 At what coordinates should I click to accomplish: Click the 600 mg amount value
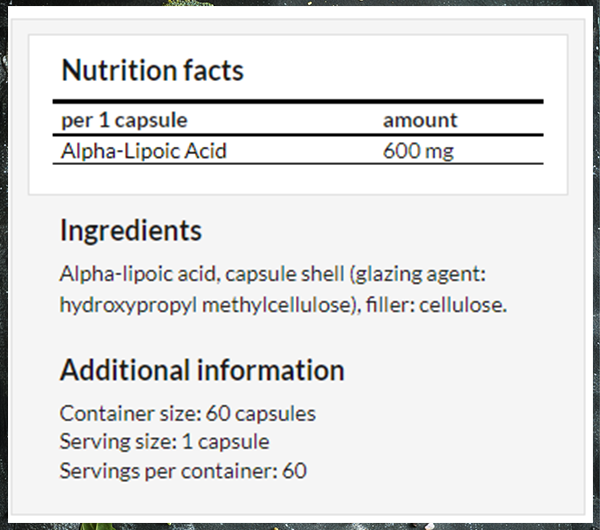tap(418, 152)
